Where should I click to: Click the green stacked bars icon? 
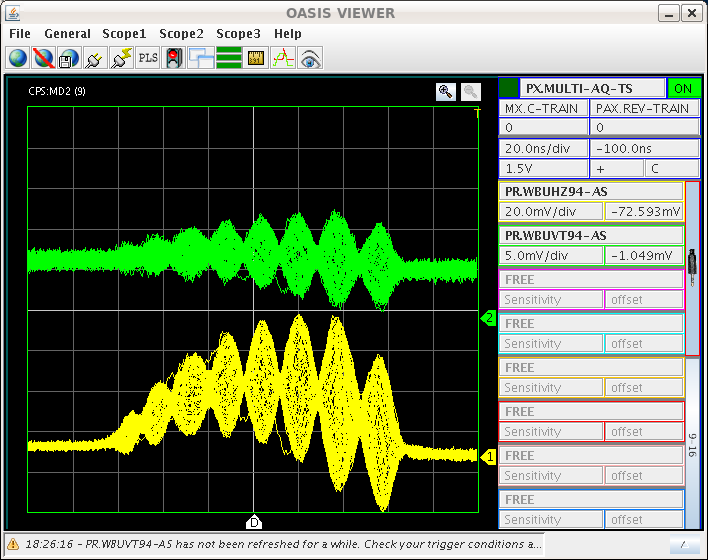[x=229, y=58]
